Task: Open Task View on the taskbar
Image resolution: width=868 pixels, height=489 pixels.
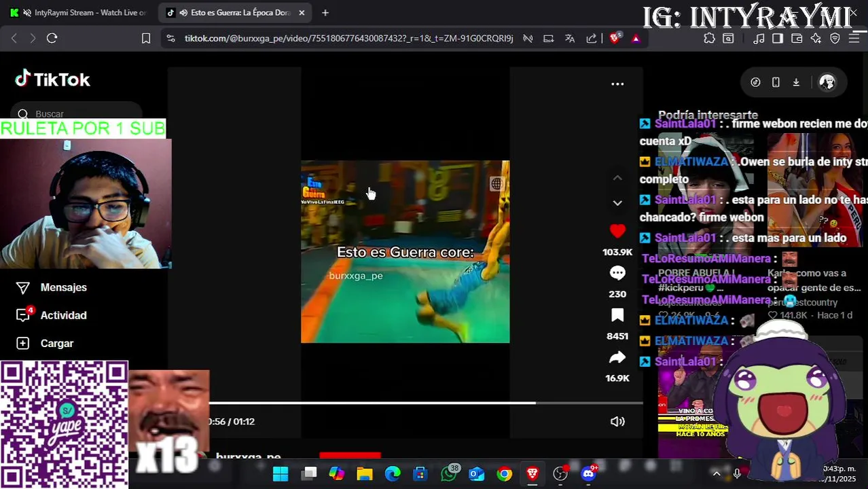Action: [x=309, y=473]
